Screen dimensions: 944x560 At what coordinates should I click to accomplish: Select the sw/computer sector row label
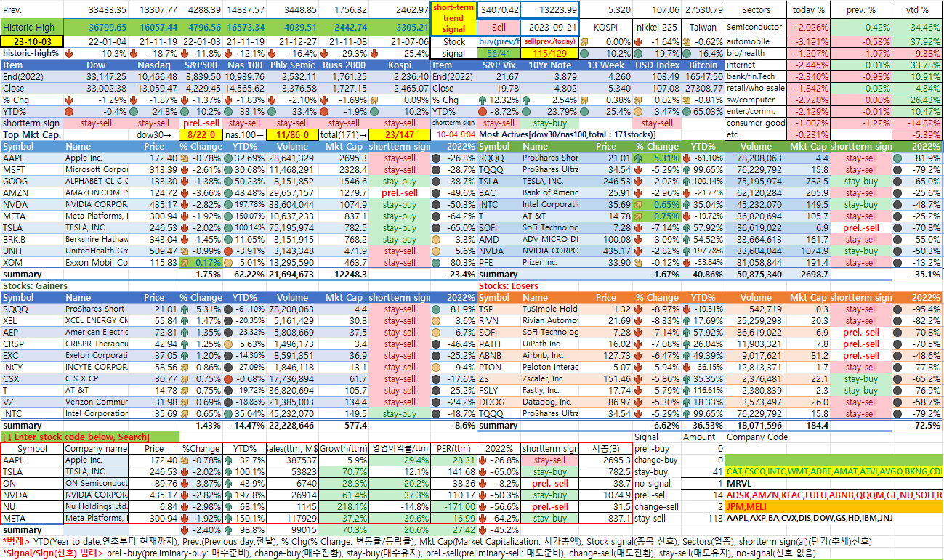757,100
